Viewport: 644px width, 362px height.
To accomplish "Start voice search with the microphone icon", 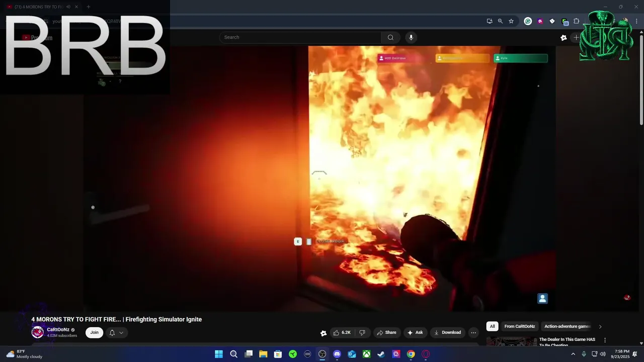I will pyautogui.click(x=411, y=37).
